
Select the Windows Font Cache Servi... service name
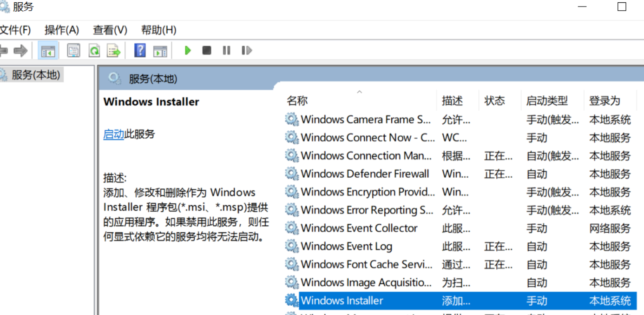pos(367,265)
